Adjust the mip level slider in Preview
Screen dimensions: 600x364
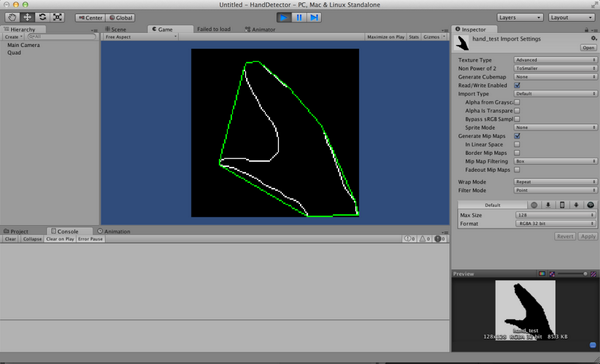[572, 274]
